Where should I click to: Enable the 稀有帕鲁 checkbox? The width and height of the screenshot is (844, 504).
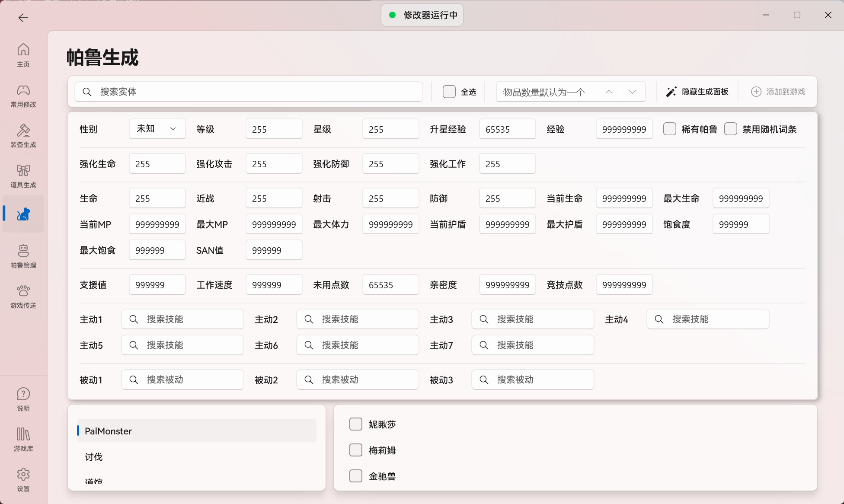click(x=670, y=129)
